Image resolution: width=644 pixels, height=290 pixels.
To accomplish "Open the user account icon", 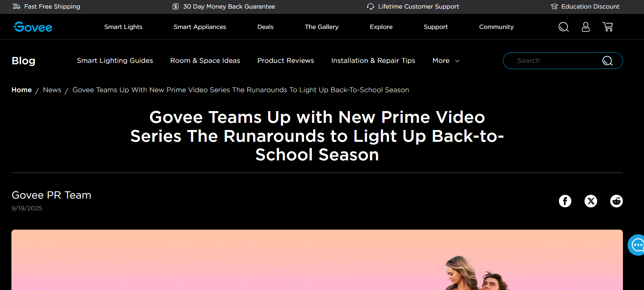I will point(585,27).
